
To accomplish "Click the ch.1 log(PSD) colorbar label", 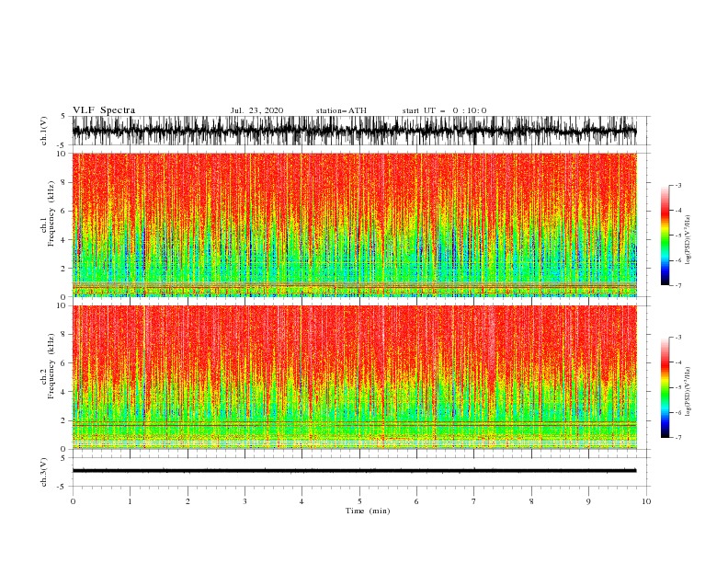I will (688, 240).
